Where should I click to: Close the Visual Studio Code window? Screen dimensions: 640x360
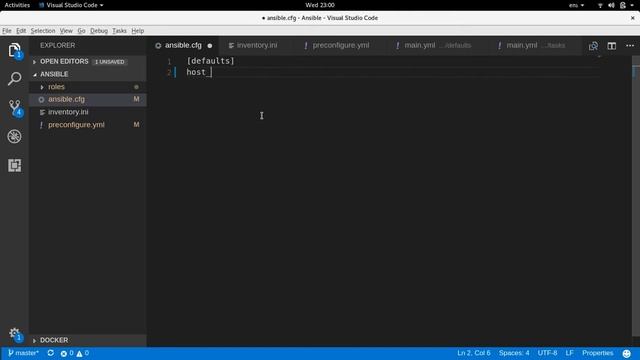(633, 18)
